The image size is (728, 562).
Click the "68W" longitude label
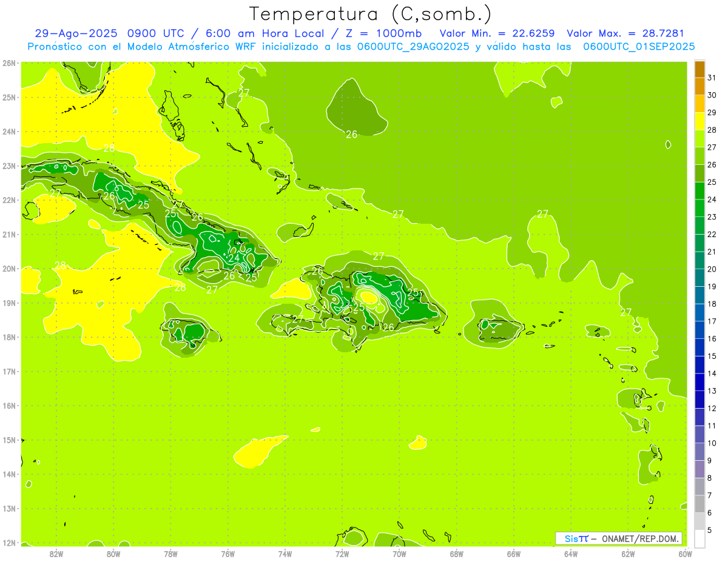(x=457, y=554)
